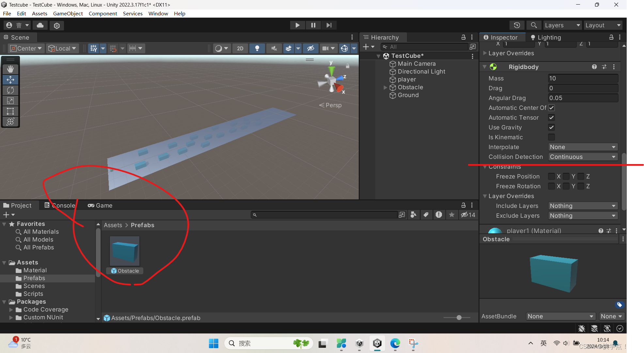644x353 pixels.
Task: Open the Undo History icon
Action: pyautogui.click(x=517, y=25)
